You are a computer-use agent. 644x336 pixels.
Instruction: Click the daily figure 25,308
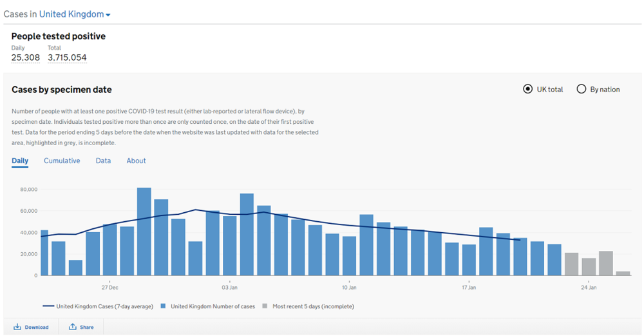(26, 57)
